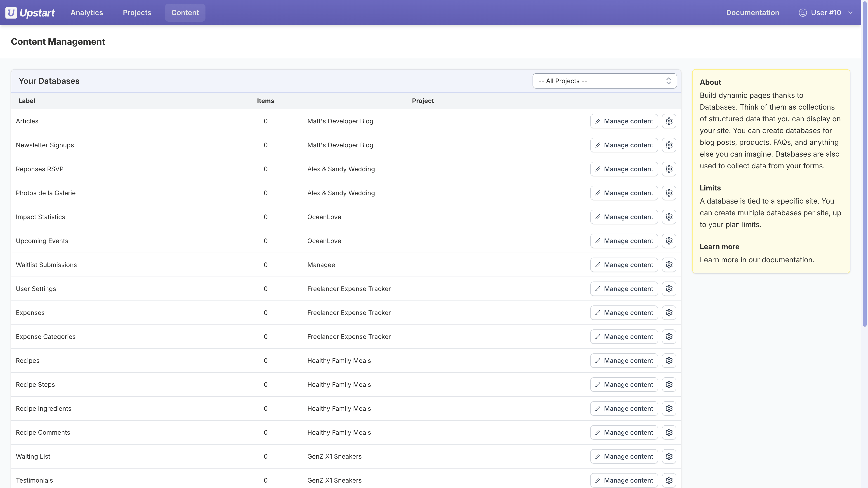Viewport: 868px width, 488px height.
Task: Open Manage content for User Settings
Action: (x=624, y=289)
